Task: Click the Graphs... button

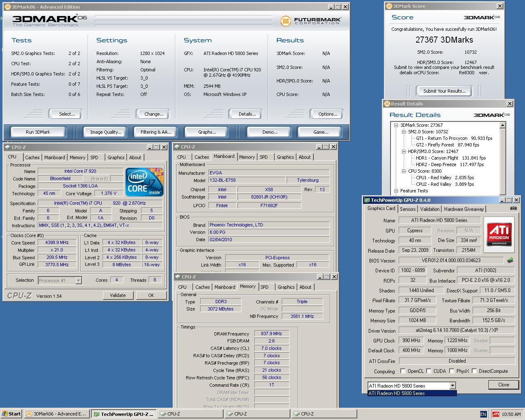Action: pyautogui.click(x=207, y=132)
